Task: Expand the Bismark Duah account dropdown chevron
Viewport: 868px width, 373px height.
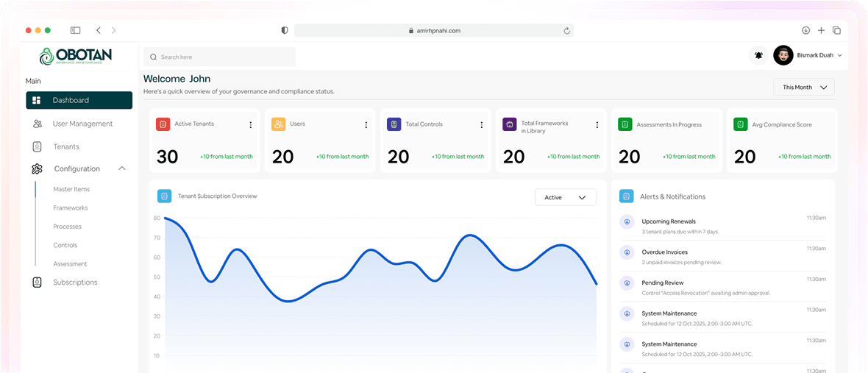Action: click(x=840, y=55)
